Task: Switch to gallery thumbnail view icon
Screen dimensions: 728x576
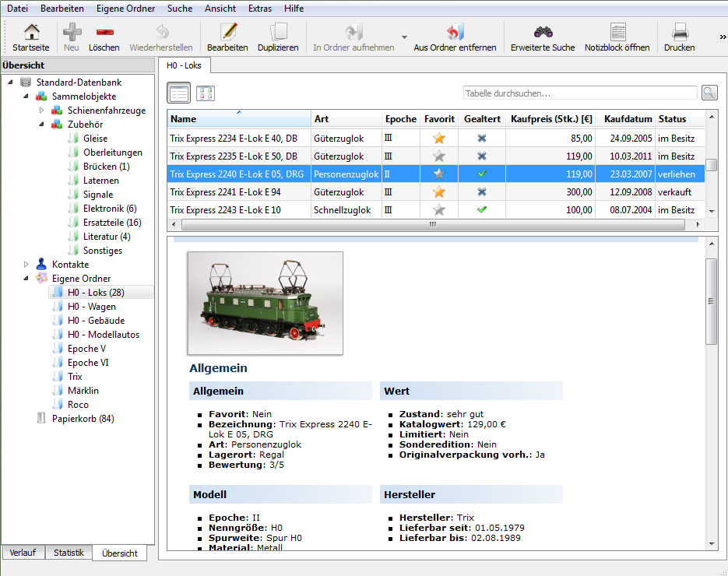Action: coord(206,93)
